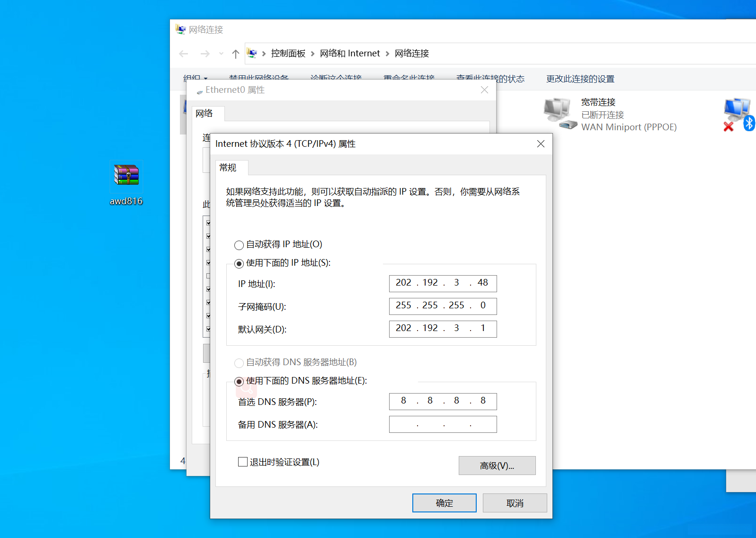Image resolution: width=756 pixels, height=538 pixels.
Task: Open the recent locations dropdown chevron
Action: tap(221, 54)
